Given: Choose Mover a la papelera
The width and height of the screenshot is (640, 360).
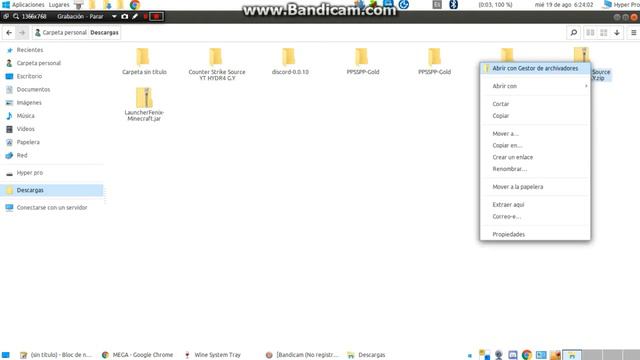Looking at the screenshot, I should 535,187.
